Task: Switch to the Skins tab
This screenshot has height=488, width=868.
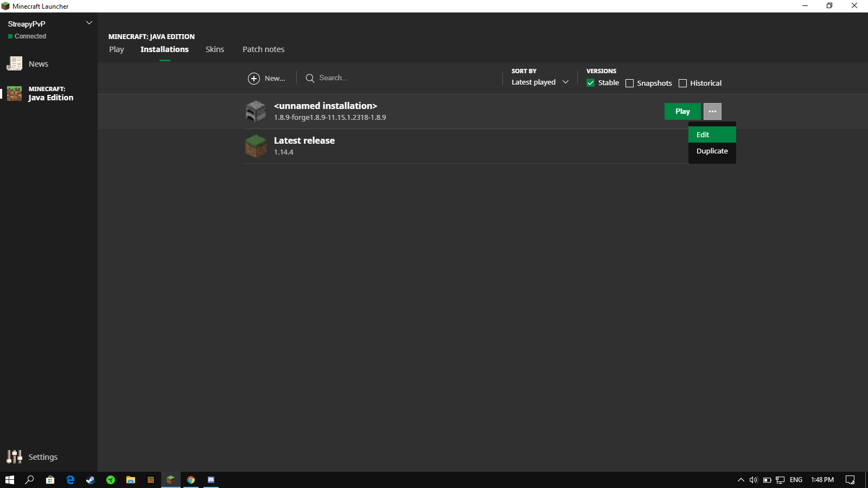Action: coord(215,49)
